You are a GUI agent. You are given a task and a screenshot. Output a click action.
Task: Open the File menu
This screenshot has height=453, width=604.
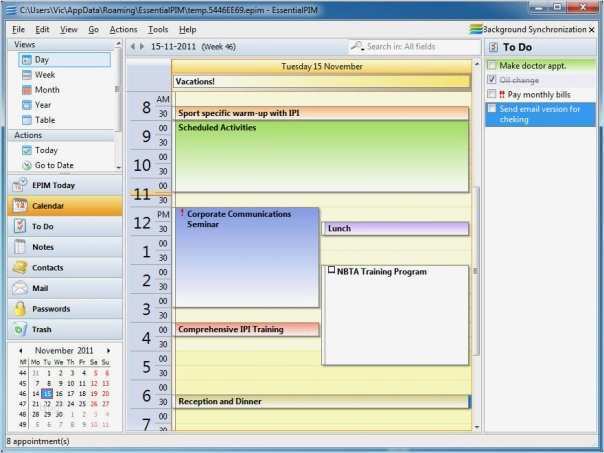click(18, 30)
